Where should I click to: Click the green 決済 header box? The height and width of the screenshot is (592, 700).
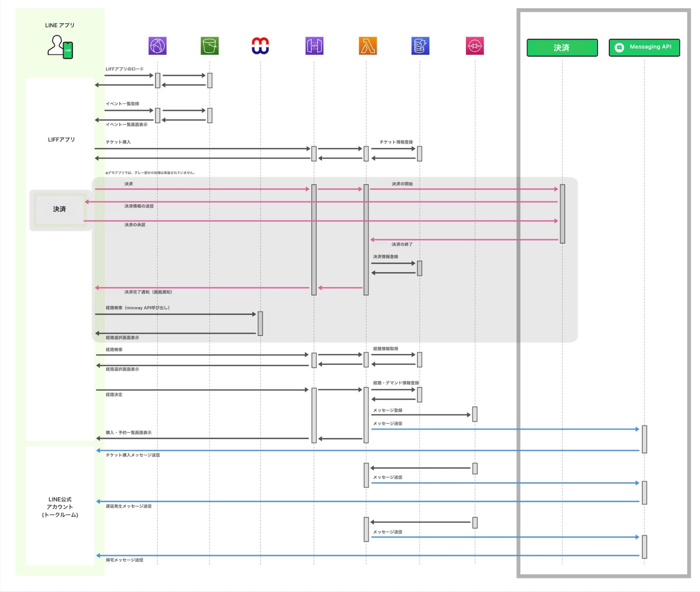tap(562, 48)
